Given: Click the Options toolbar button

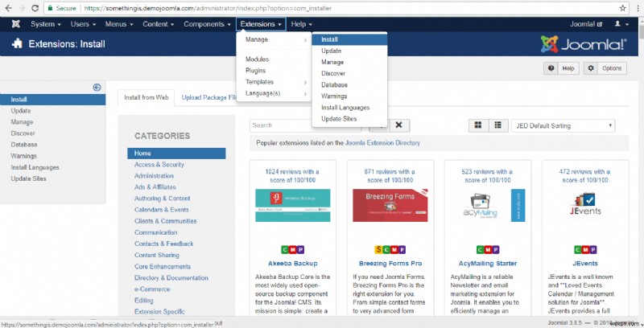Looking at the screenshot, I should click(605, 68).
